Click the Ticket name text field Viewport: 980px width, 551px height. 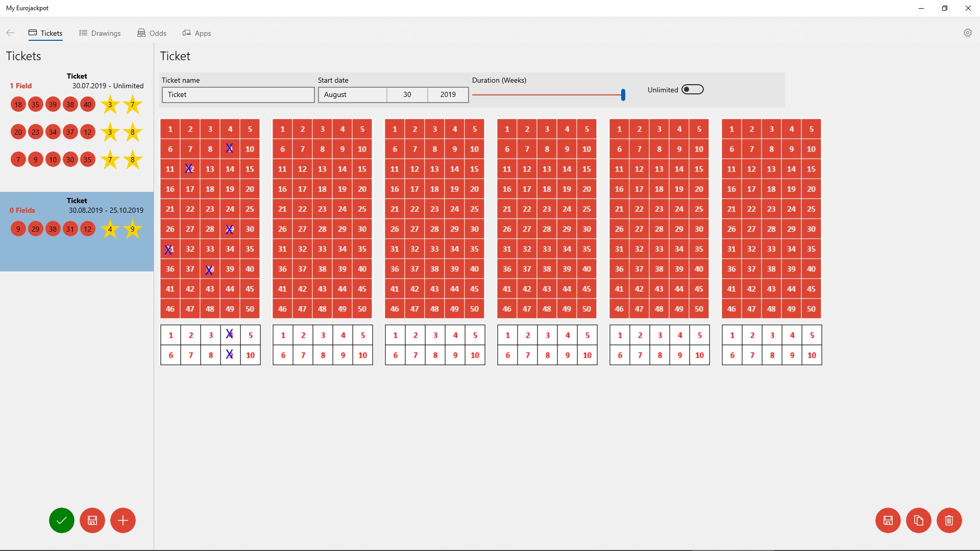[238, 94]
